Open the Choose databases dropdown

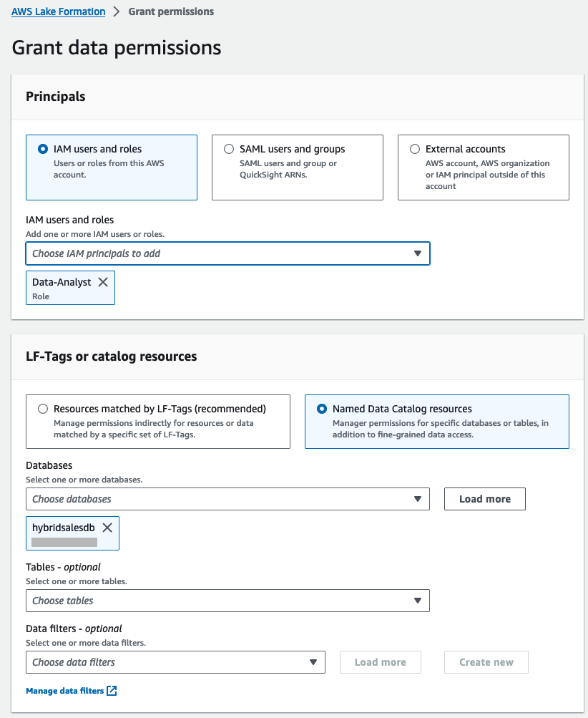point(215,499)
